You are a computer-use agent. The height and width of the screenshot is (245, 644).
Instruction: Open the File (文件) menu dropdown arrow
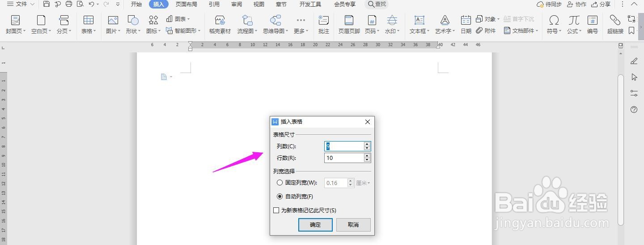[x=32, y=4]
